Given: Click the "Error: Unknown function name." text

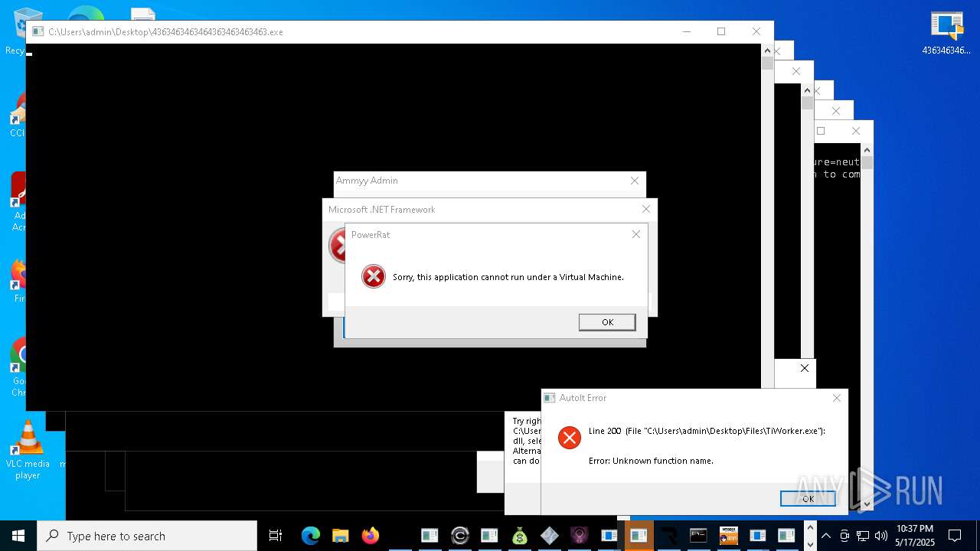Looking at the screenshot, I should click(x=651, y=461).
